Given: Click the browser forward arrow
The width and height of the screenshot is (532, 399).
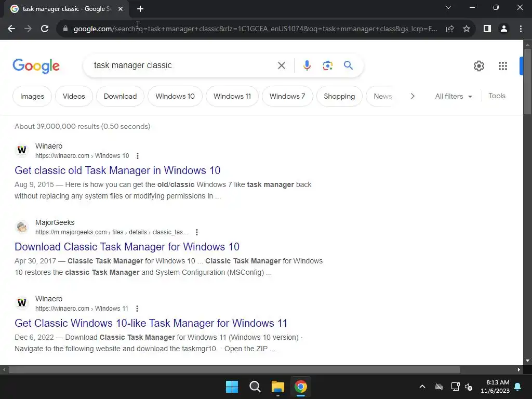Looking at the screenshot, I should [x=28, y=29].
